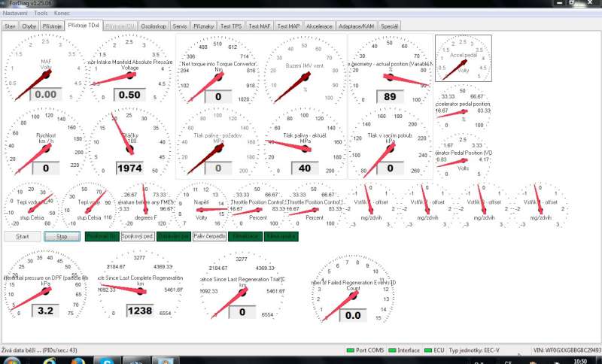Viewport: 602px width, 364px height.
Task: Open the Nastavení menu
Action: pos(16,14)
